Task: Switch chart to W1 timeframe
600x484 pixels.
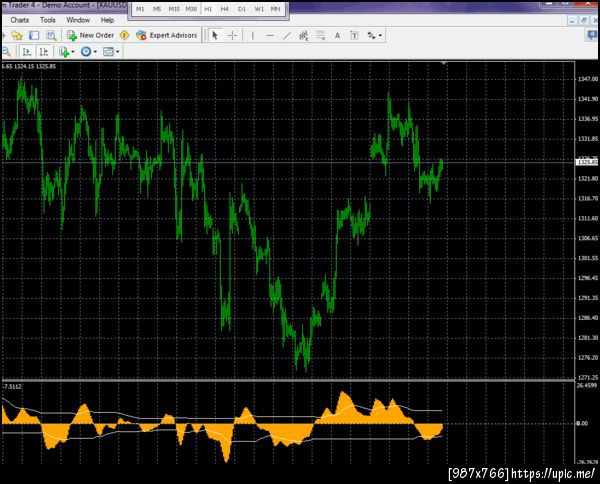Action: coord(259,9)
